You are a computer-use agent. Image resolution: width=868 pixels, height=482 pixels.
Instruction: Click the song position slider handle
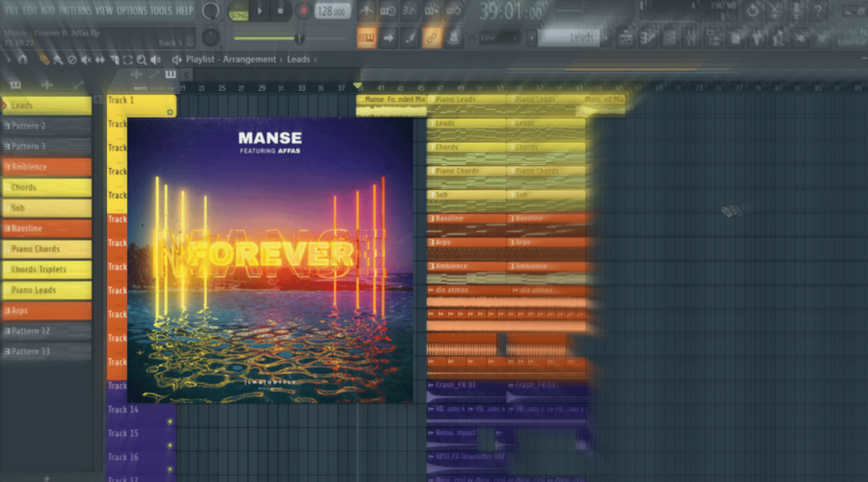pos(299,39)
